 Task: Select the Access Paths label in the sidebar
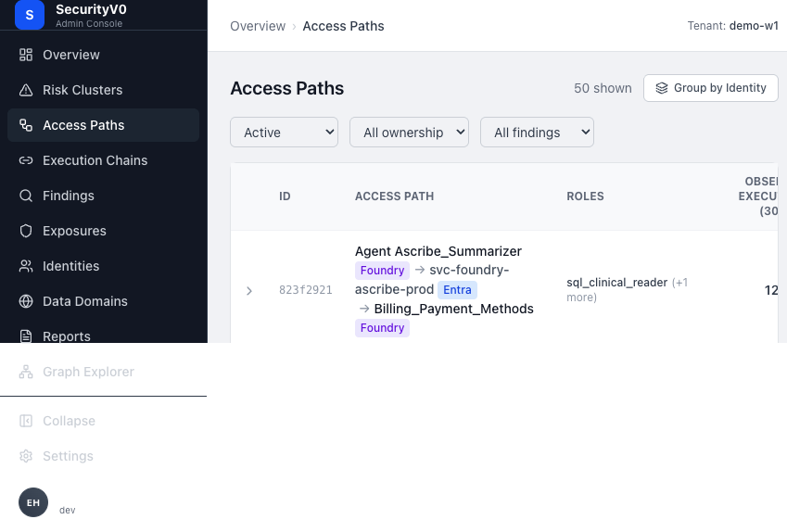point(83,125)
